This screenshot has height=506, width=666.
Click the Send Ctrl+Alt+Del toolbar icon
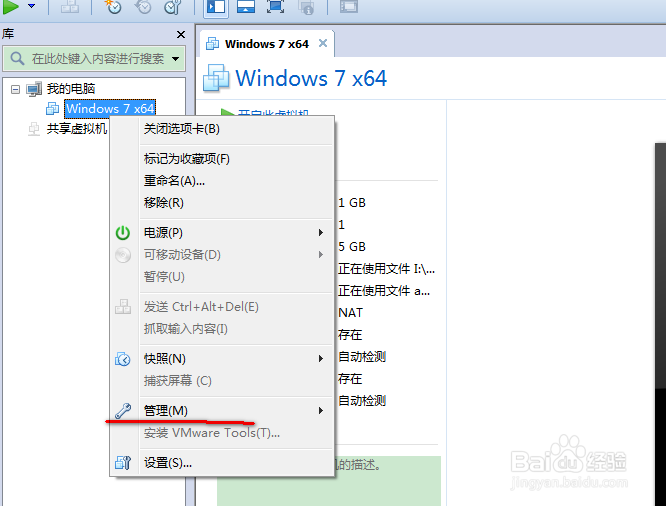70,6
